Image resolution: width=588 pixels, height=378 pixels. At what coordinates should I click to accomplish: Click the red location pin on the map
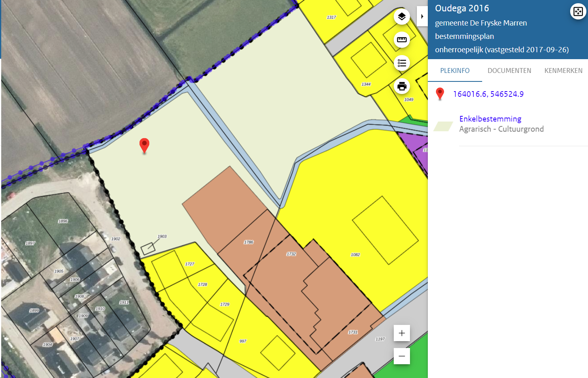pos(144,145)
